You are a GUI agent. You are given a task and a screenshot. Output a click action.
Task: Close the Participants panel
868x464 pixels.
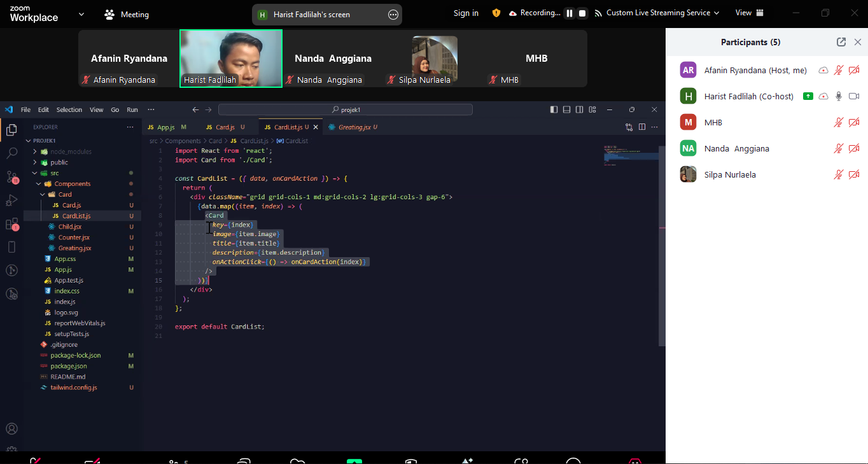[x=858, y=42]
